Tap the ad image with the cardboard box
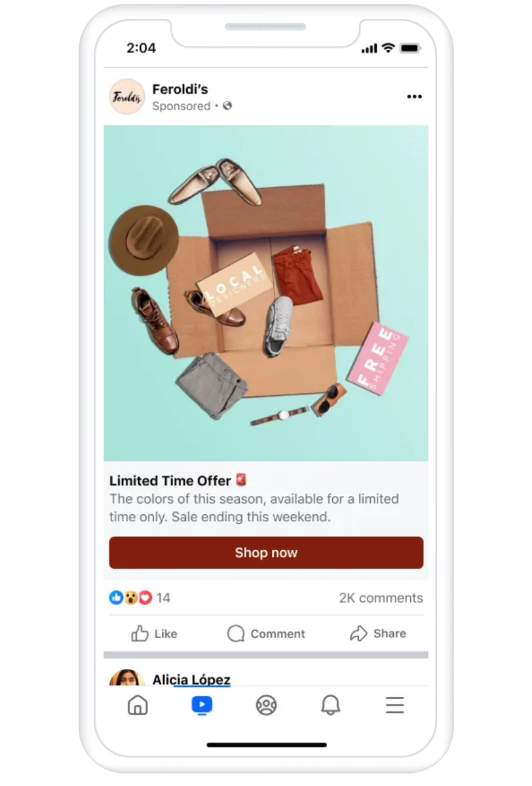This screenshot has height=786, width=532. 266,293
